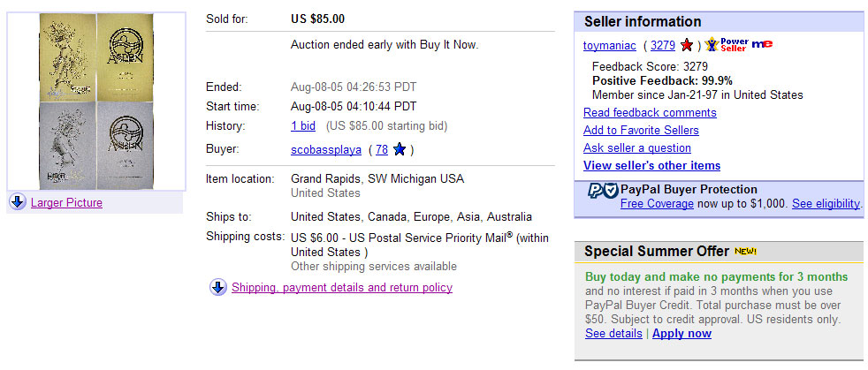
Task: Click the arrow icon beside Shipping, payment details
Action: click(x=218, y=287)
